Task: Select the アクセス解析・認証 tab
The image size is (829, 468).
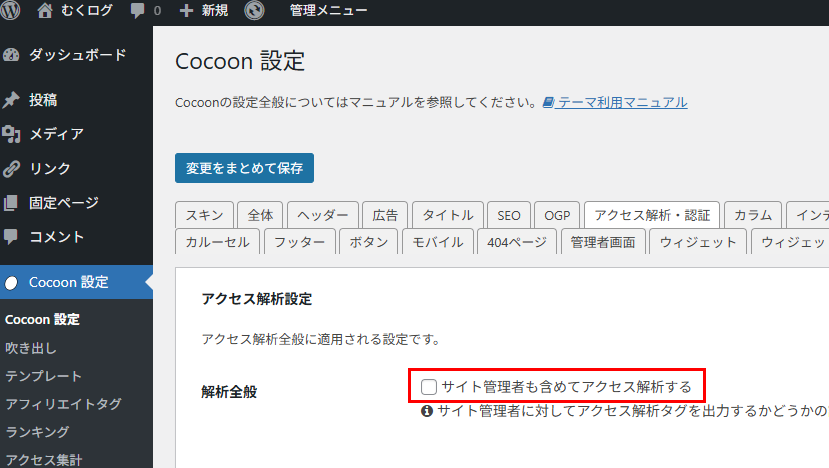Action: 652,215
